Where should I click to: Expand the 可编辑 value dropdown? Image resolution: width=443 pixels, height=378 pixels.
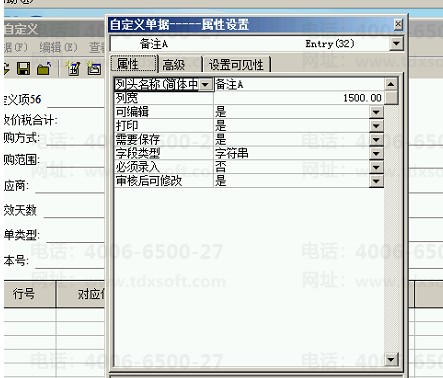coord(376,112)
